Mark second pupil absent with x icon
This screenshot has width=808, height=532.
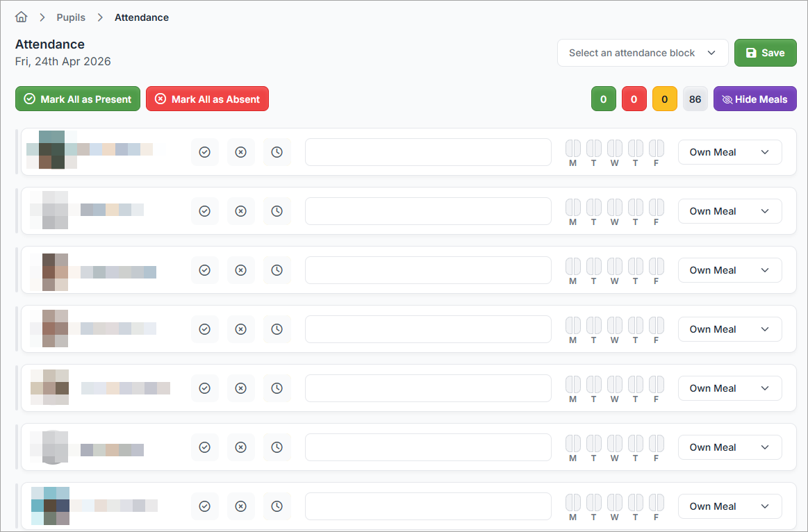pos(240,211)
